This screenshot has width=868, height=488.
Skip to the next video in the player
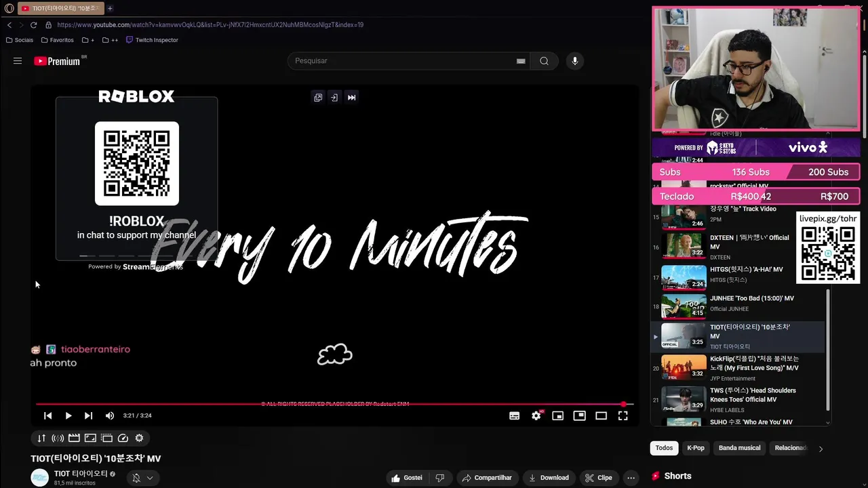[88, 415]
